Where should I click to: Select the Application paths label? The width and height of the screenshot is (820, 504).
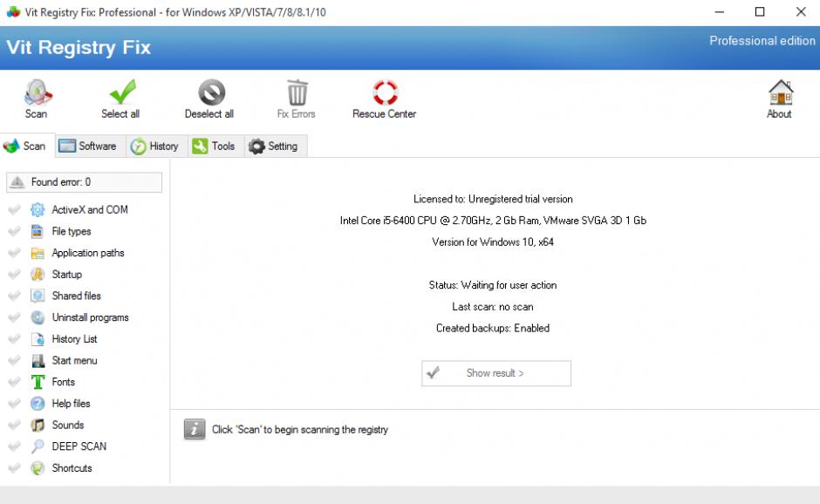tap(88, 253)
